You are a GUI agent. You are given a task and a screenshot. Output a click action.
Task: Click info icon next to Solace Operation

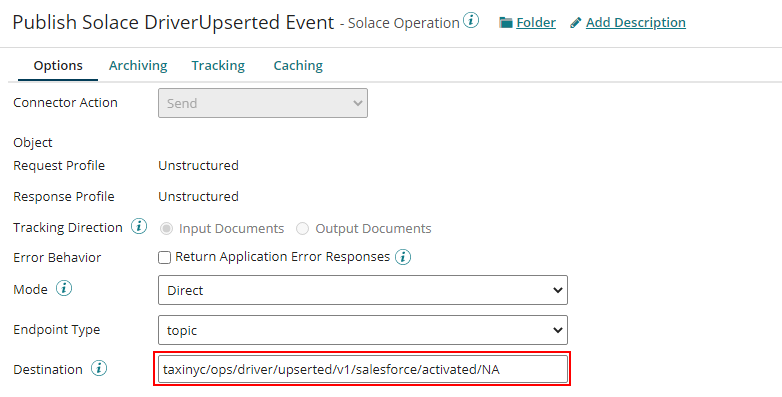tap(471, 20)
